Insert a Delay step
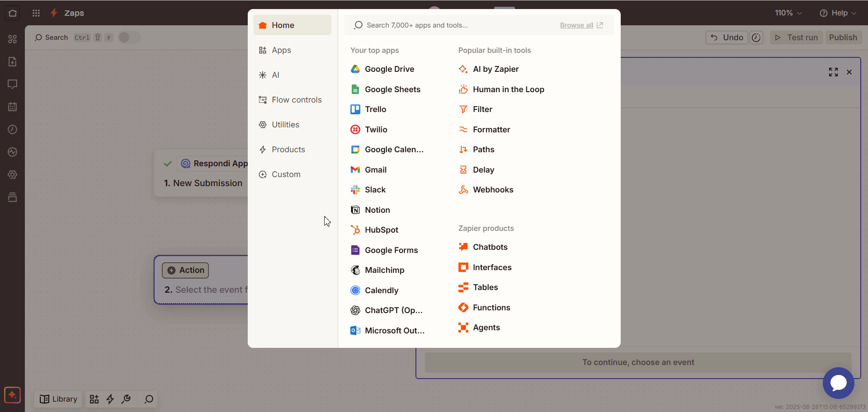 [476, 170]
